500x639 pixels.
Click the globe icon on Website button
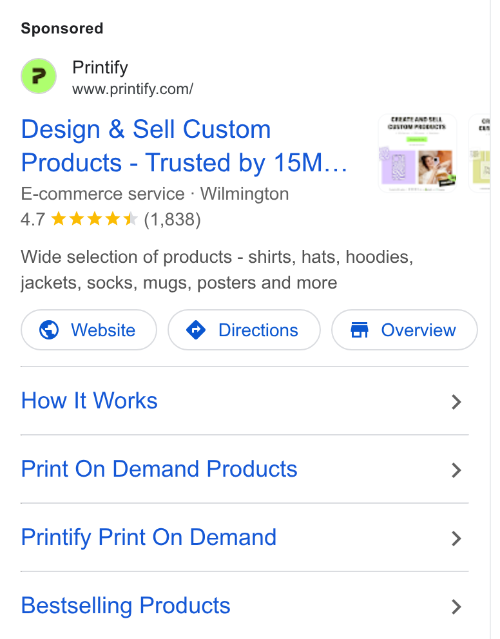49,330
